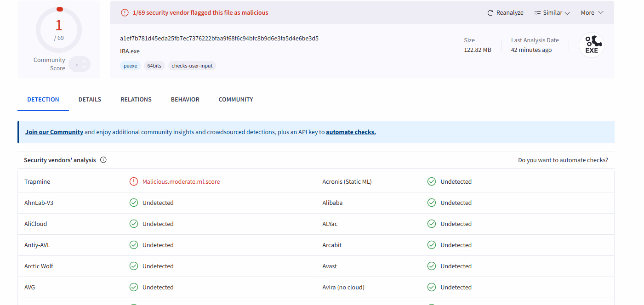Switch to the DETAILS tab
The height and width of the screenshot is (305, 644).
coord(90,99)
